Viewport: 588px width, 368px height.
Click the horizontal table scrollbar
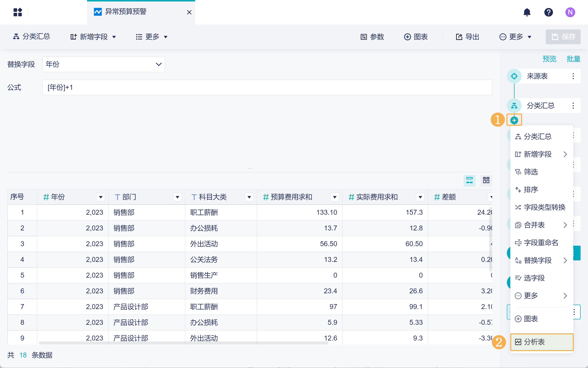(183, 343)
